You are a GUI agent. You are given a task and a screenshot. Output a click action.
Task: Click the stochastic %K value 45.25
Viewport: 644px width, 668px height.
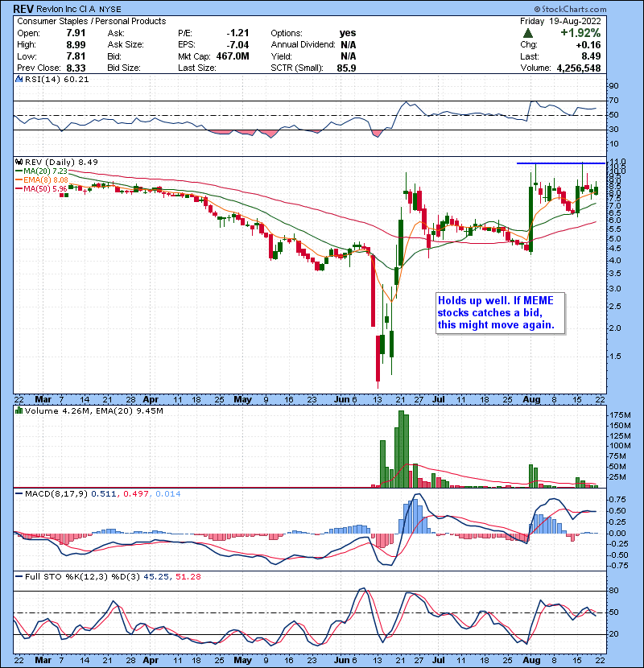coord(156,577)
